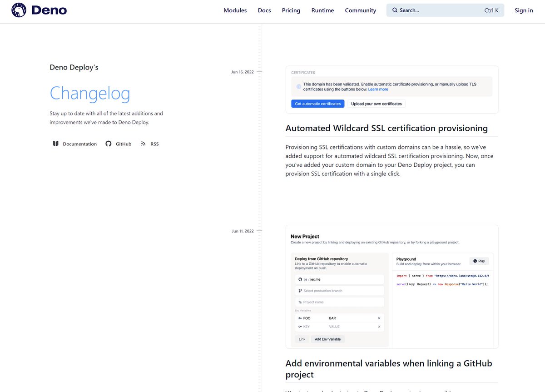Click the Link button
This screenshot has height=392, width=545.
click(302, 339)
